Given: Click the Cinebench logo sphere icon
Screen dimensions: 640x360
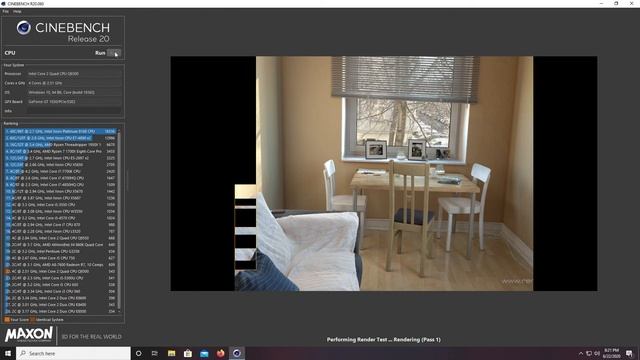Looking at the screenshot, I should coord(24,28).
